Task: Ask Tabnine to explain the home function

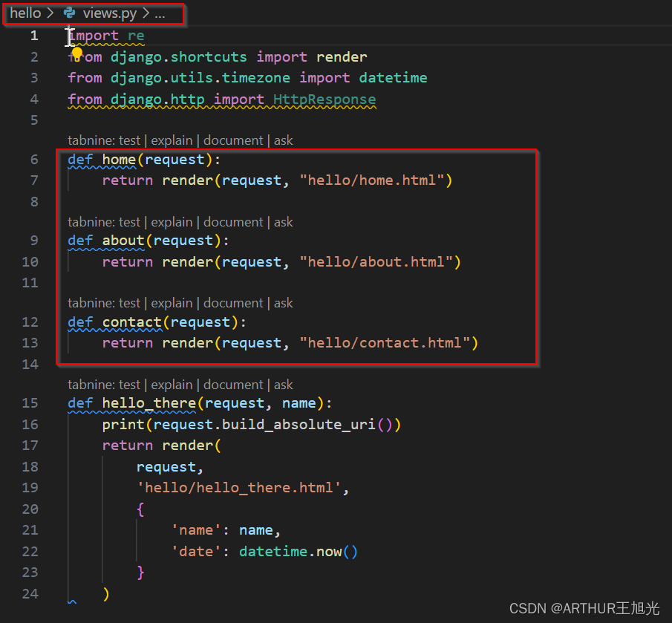Action: 172,140
